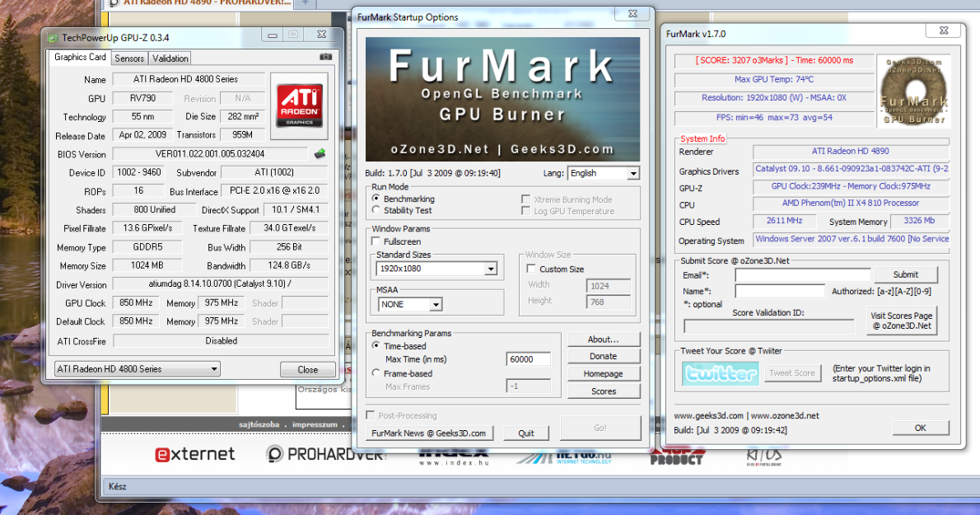Click the FurMark round fur logo thumbnail

click(914, 91)
